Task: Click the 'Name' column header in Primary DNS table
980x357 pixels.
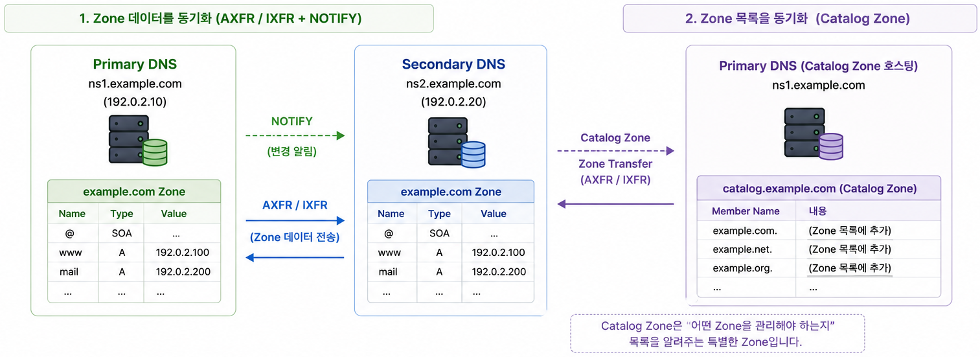Action: tap(72, 213)
